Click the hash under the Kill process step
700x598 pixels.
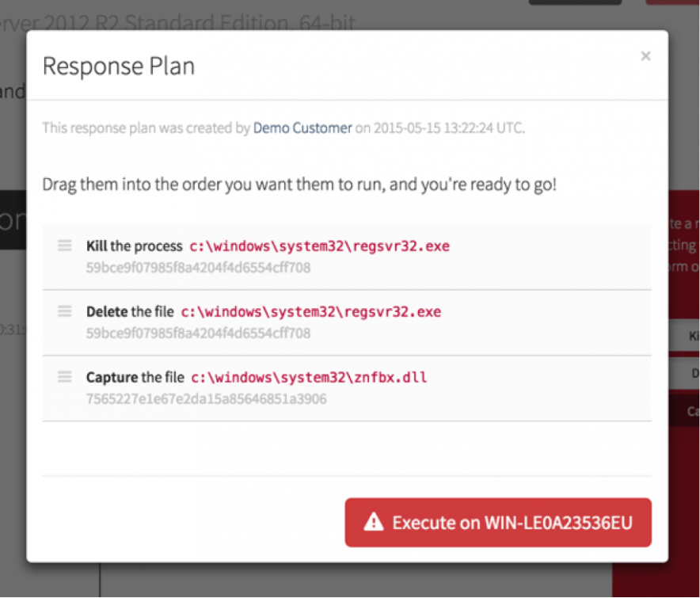[198, 268]
